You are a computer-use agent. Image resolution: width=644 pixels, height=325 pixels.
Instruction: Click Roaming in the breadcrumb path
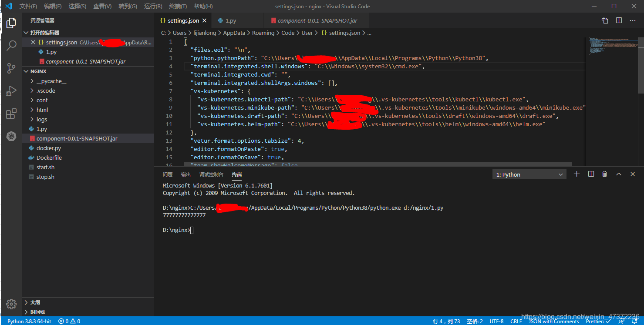(x=263, y=33)
